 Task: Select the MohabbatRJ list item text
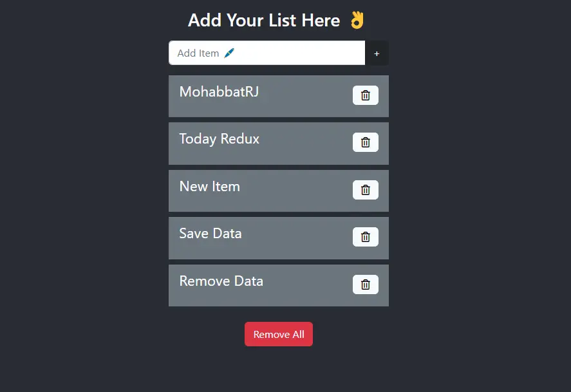click(x=219, y=91)
